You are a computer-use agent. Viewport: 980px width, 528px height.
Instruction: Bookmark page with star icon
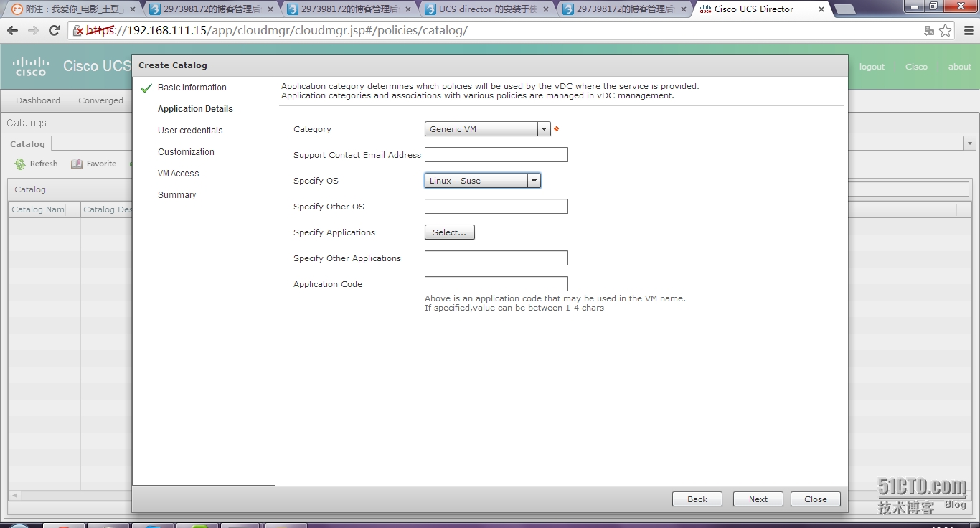[946, 31]
